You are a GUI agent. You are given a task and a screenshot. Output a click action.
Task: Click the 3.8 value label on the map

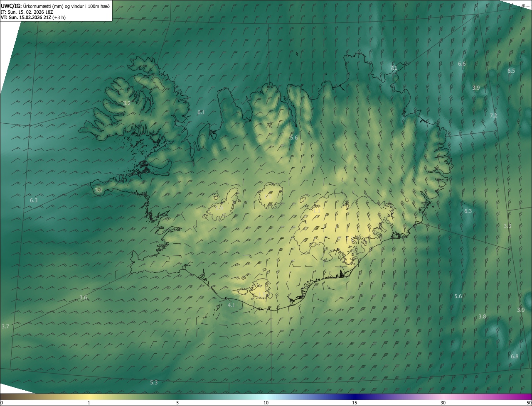point(482,316)
